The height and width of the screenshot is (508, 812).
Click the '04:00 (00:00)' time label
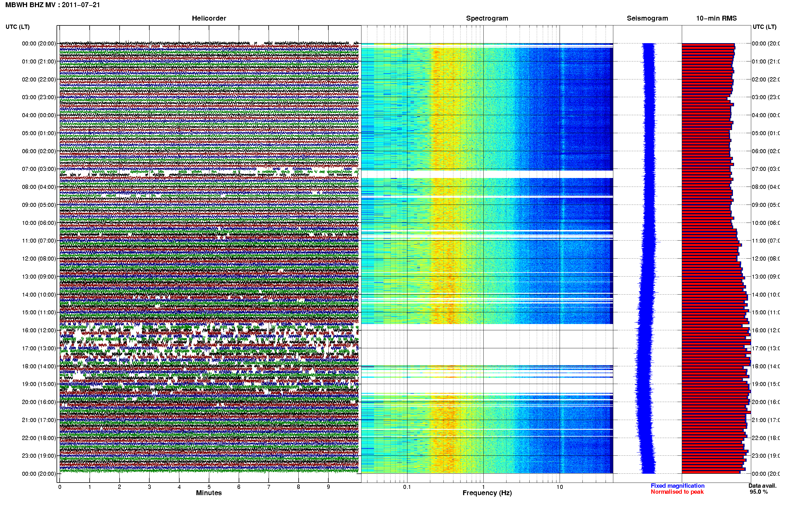click(x=39, y=115)
